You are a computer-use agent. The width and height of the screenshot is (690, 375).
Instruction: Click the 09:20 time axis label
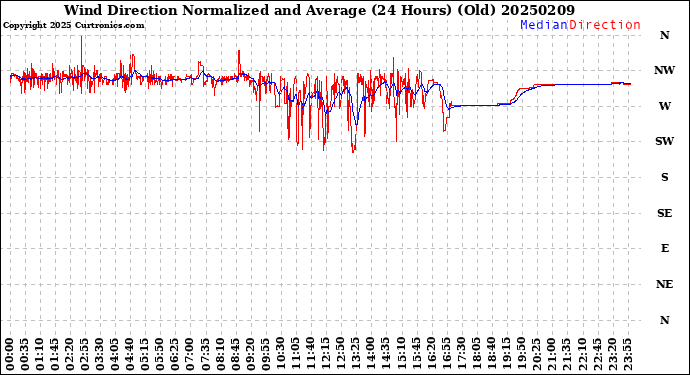(x=250, y=355)
